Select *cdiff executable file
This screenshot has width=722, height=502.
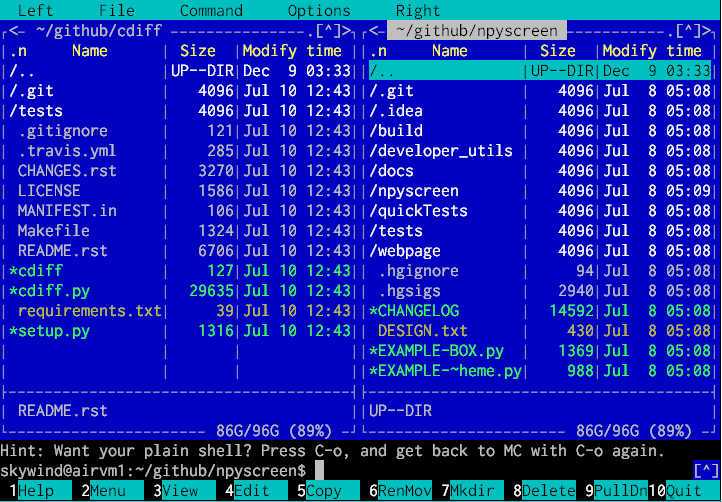pyautogui.click(x=180, y=271)
